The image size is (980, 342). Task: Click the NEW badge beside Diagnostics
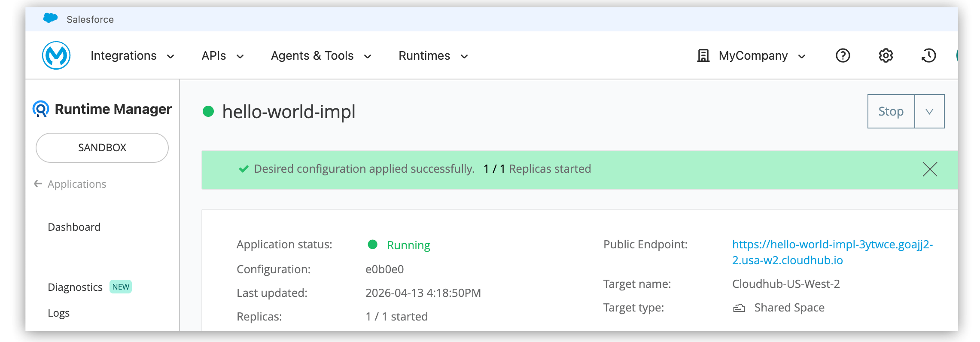click(x=121, y=287)
